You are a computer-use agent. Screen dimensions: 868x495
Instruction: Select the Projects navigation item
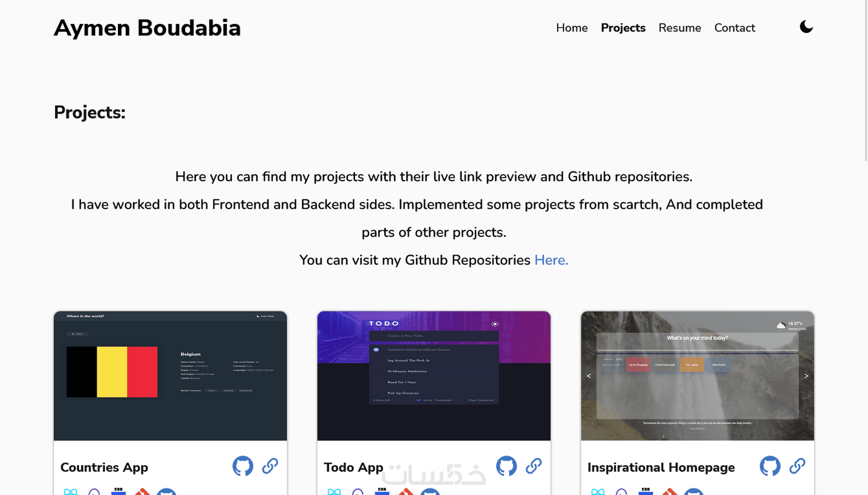[x=623, y=28]
